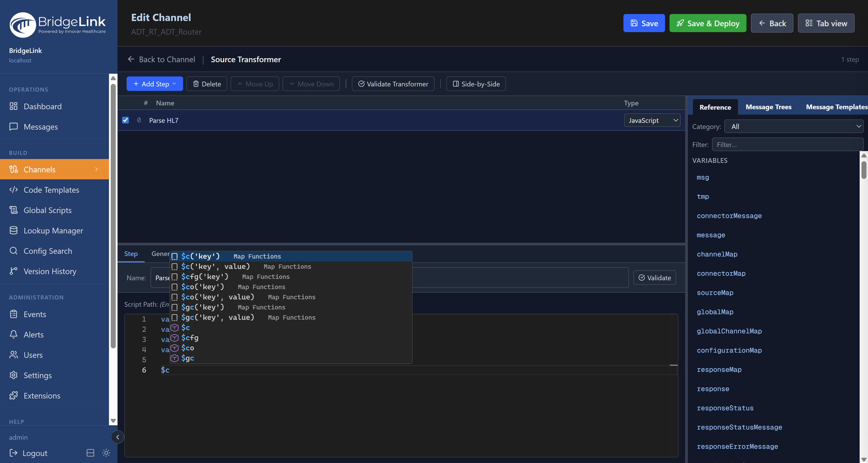Expand the Add Step dropdown

pos(155,84)
